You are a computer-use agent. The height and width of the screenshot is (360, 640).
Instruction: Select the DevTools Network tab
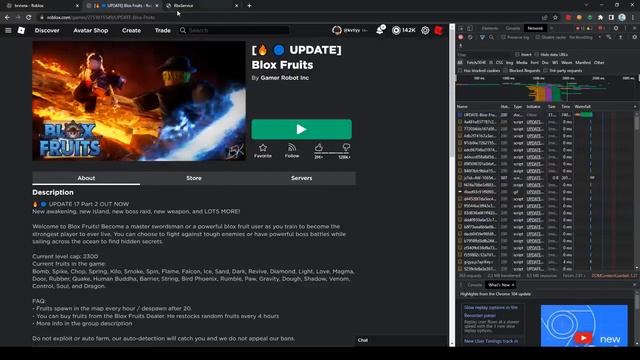[x=535, y=28]
